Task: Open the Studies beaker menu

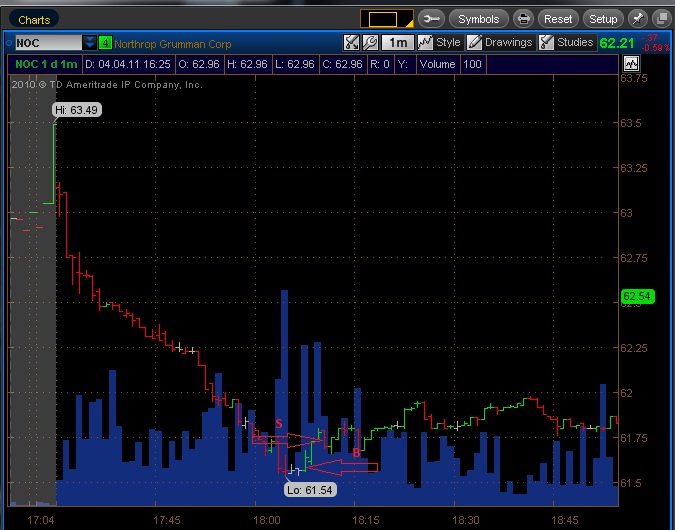Action: [x=567, y=42]
